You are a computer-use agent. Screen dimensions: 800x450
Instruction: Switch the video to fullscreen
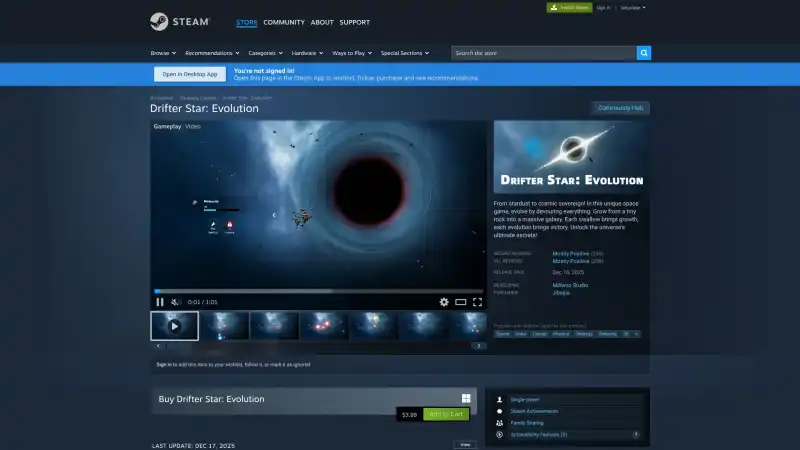477,302
